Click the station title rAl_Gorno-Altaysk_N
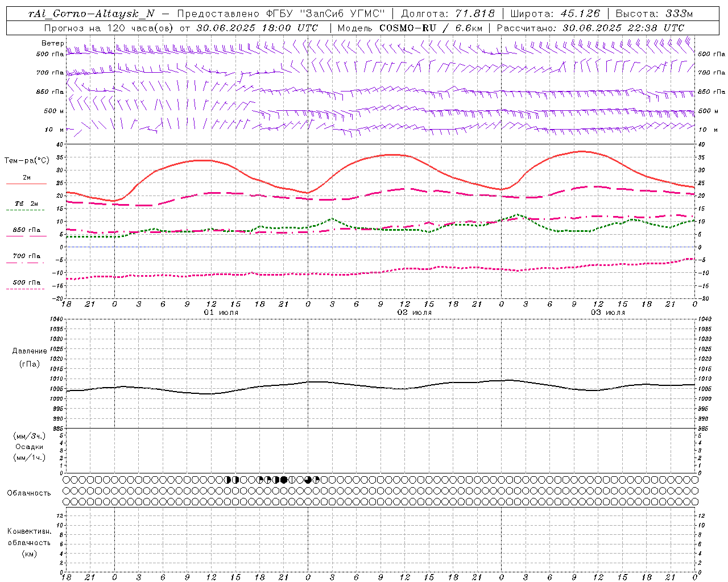Viewport: 728px width, 582px height. pyautogui.click(x=92, y=13)
